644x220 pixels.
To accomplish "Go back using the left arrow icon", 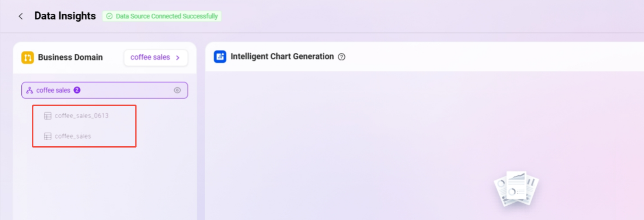I will pyautogui.click(x=21, y=16).
